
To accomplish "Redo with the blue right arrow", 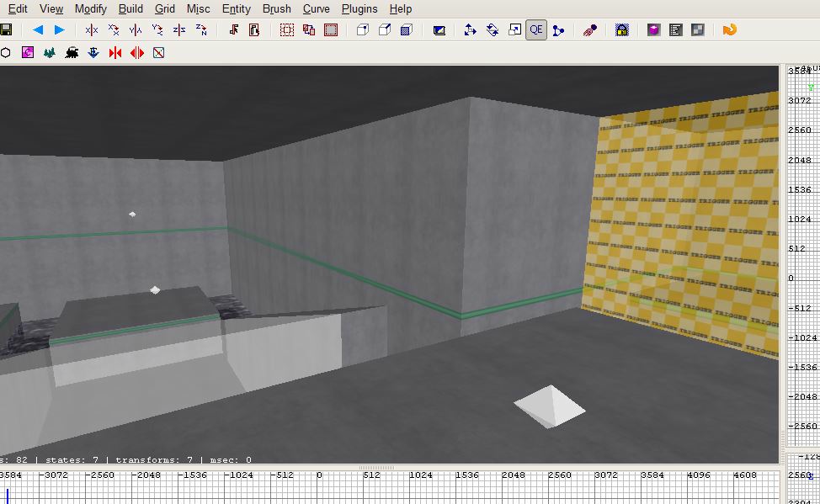I will (59, 30).
